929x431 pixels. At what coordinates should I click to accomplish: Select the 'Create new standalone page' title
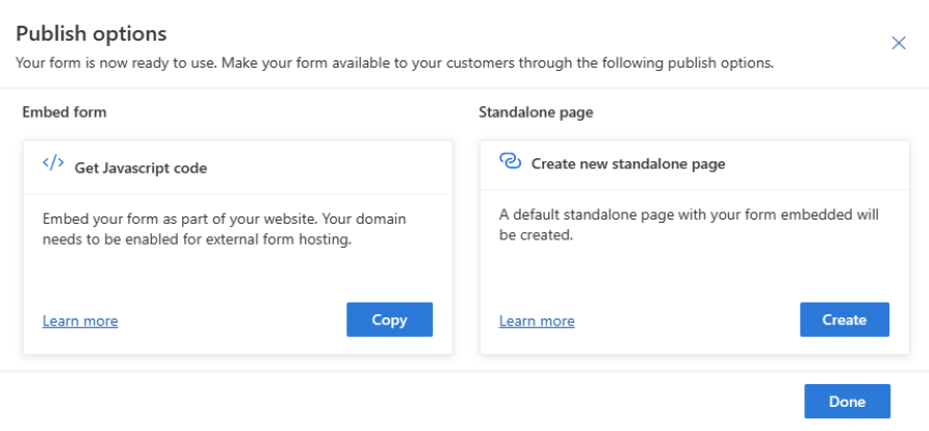pyautogui.click(x=628, y=164)
